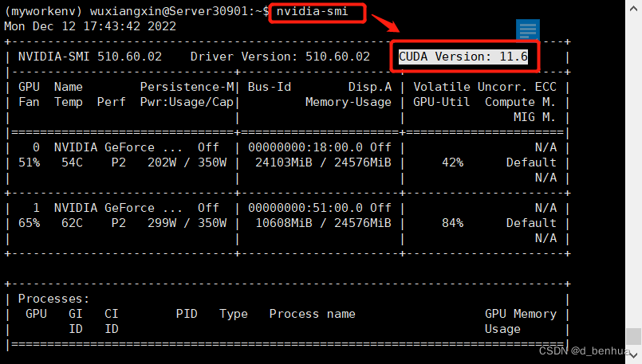Viewport: 642px width, 364px height.
Task: Click power value '202W / 350W'
Action: (187, 162)
